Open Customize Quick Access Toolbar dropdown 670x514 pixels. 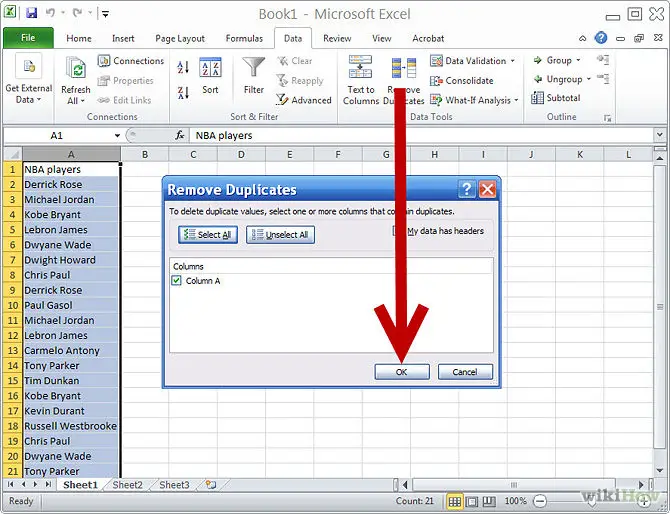105,14
